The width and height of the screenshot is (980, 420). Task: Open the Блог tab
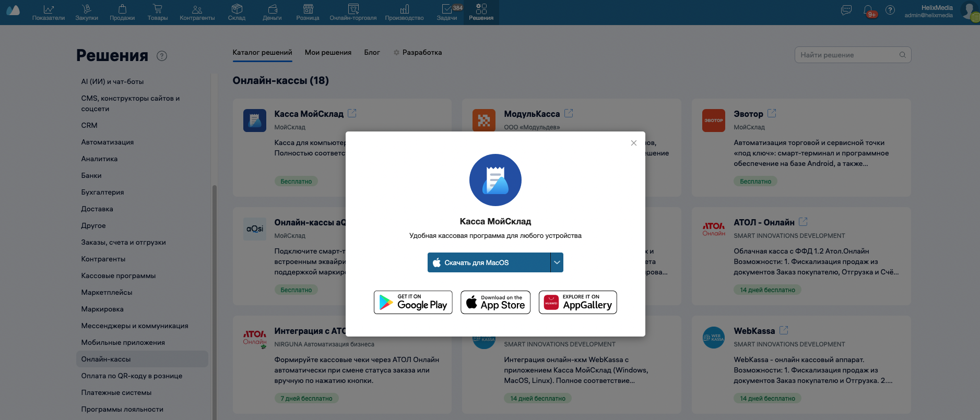372,53
